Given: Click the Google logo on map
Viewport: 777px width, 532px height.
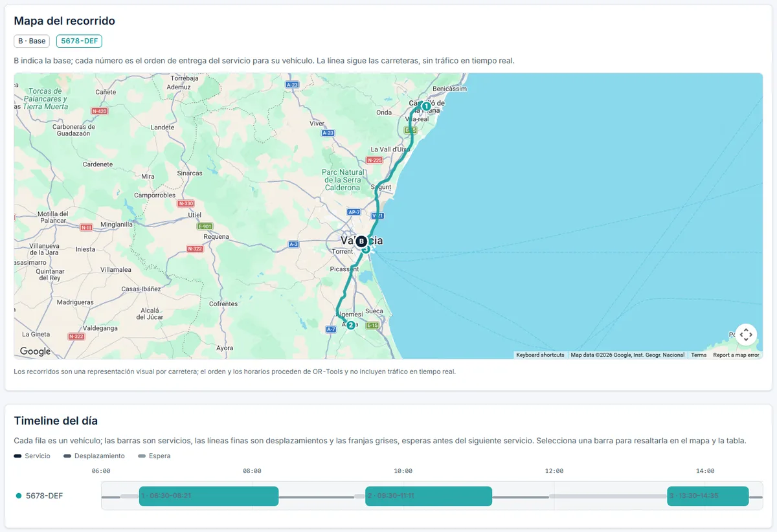Looking at the screenshot, I should (35, 351).
